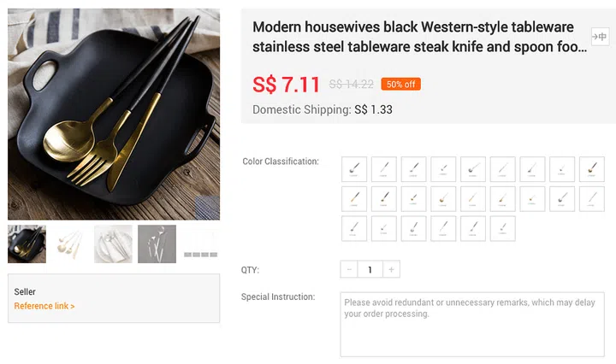Click the product title text
The width and height of the screenshot is (616, 364).
419,37
